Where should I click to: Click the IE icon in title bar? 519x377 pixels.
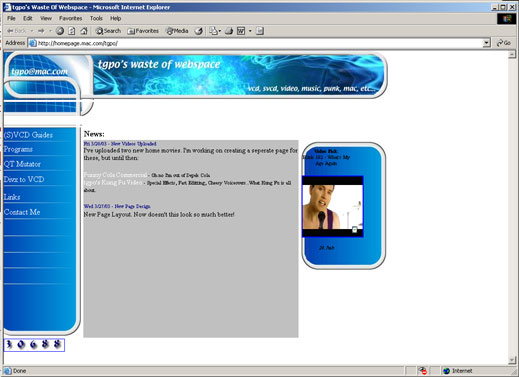tap(7, 7)
